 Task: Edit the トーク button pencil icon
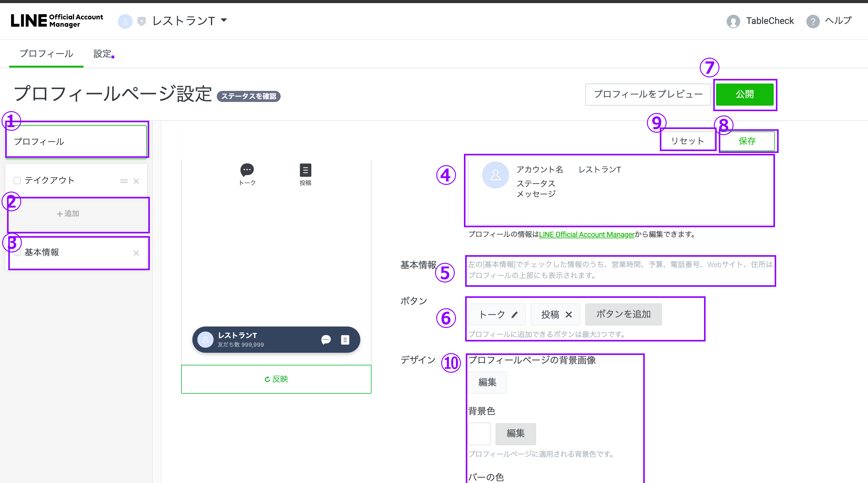coord(514,315)
